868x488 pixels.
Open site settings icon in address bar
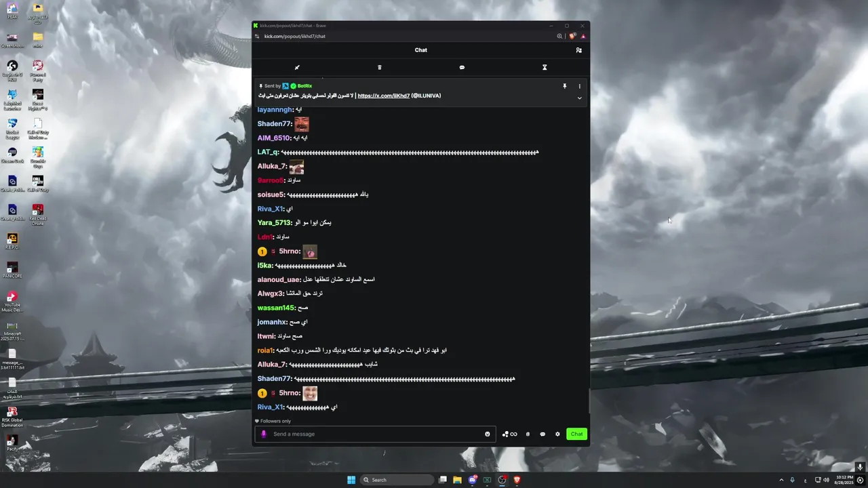coord(257,36)
